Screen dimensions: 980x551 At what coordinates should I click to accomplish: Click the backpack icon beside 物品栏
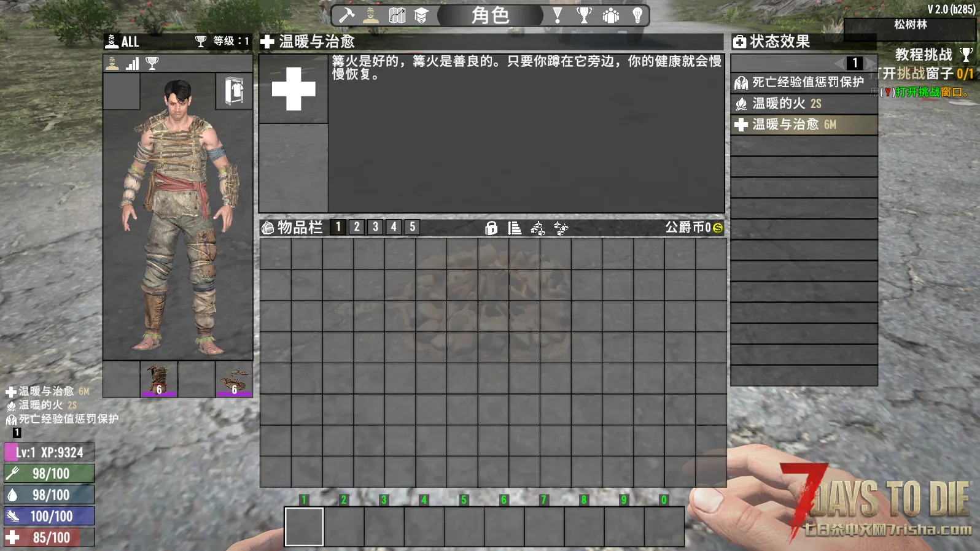(x=268, y=228)
